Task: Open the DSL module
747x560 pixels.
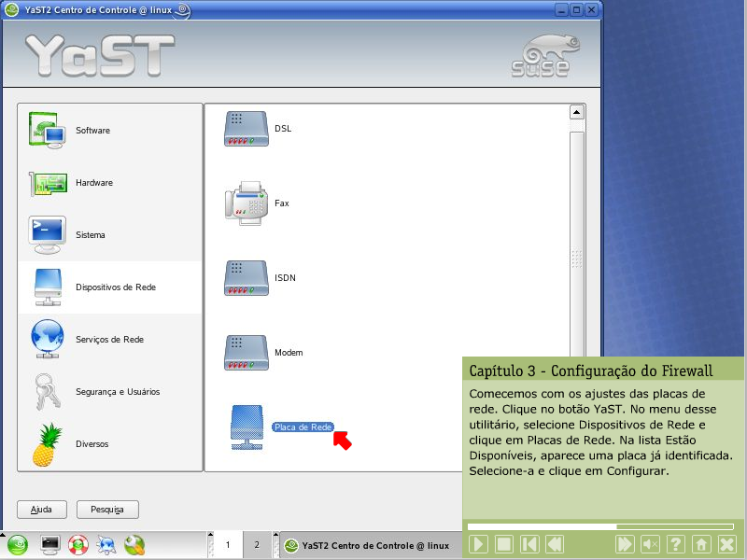Action: [x=282, y=129]
